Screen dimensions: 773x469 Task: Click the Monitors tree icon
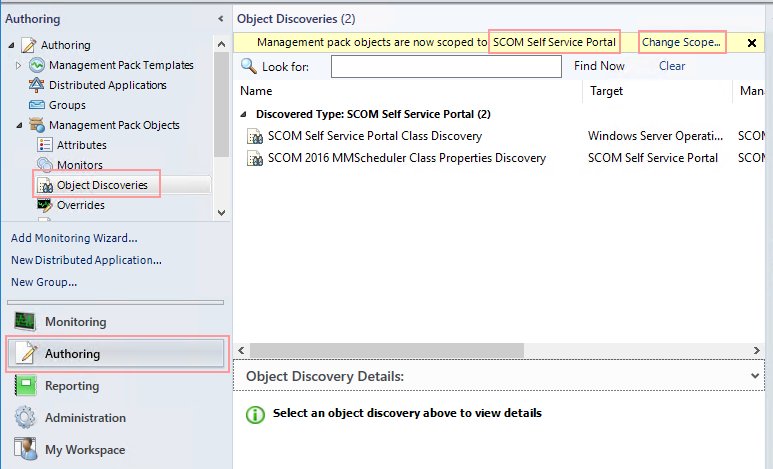click(x=45, y=164)
